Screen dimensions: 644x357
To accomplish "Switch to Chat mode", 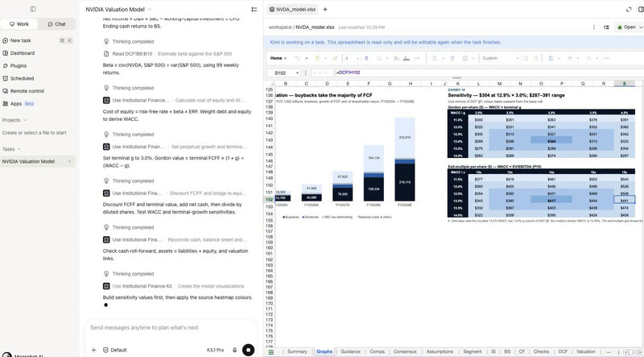I will [56, 24].
